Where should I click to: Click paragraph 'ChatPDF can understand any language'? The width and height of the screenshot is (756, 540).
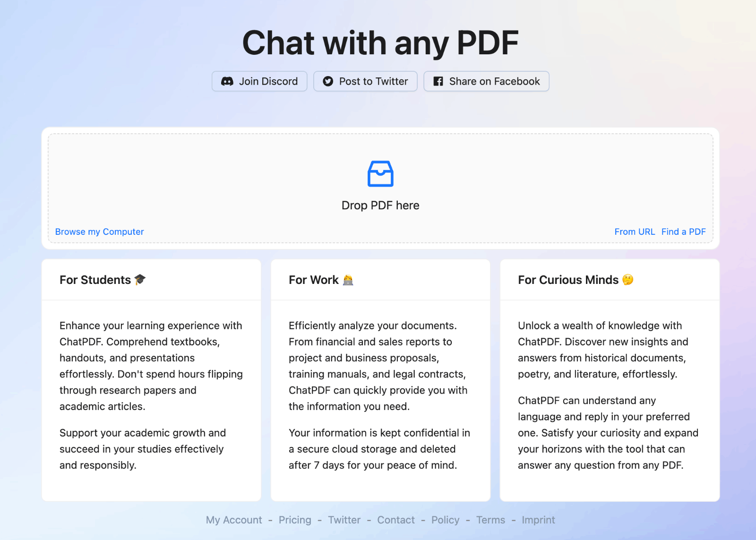coord(608,433)
